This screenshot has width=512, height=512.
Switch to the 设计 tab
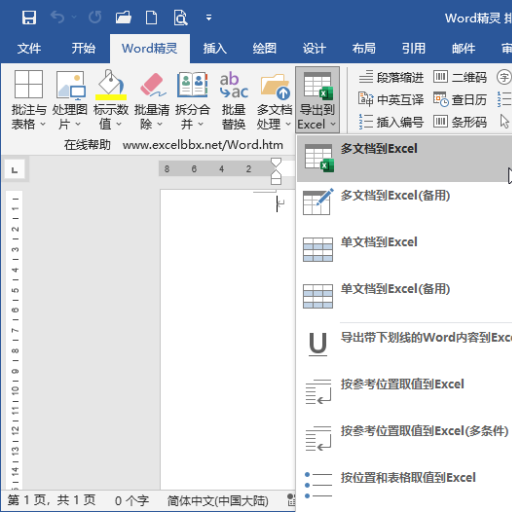click(314, 49)
